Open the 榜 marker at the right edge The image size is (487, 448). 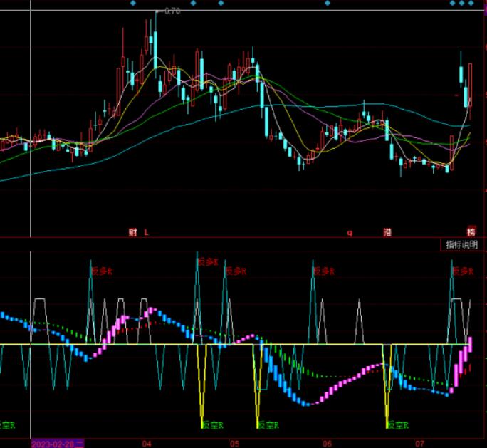[471, 232]
